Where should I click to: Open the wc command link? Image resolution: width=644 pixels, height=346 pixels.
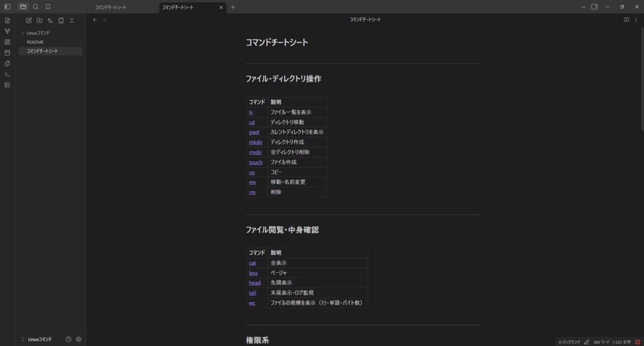click(x=252, y=303)
